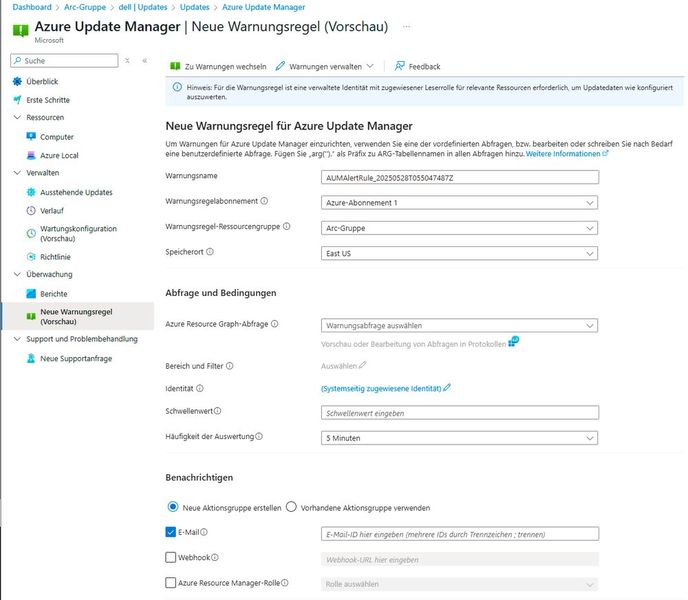Open Neue Supportanfrage
The image size is (688, 600).
pyautogui.click(x=76, y=359)
